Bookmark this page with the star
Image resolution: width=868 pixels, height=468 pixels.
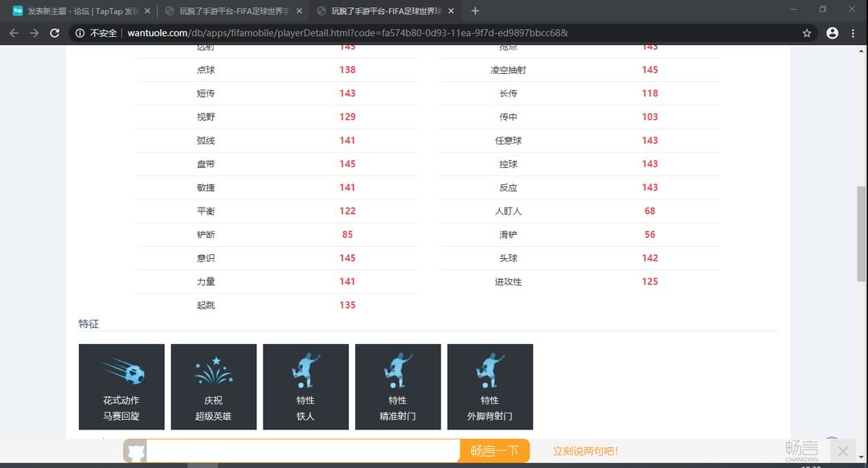tap(807, 33)
